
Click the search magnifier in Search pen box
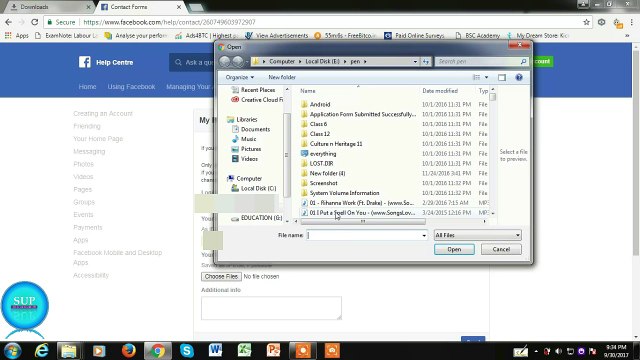click(x=523, y=61)
